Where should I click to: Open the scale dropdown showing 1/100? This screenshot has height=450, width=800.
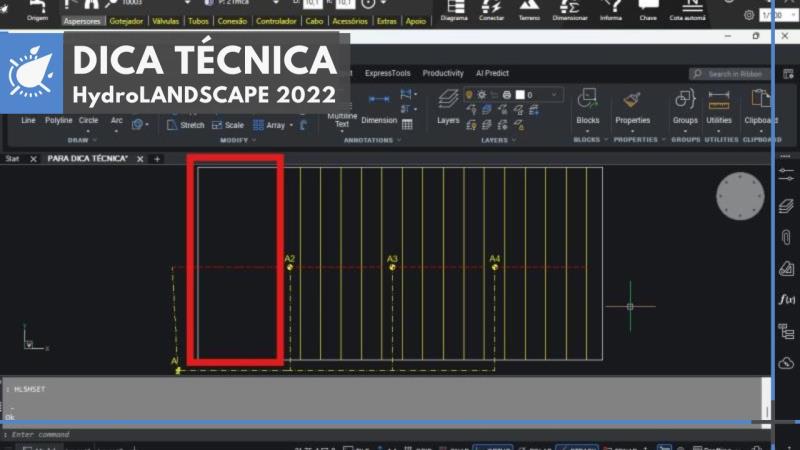[x=779, y=15]
